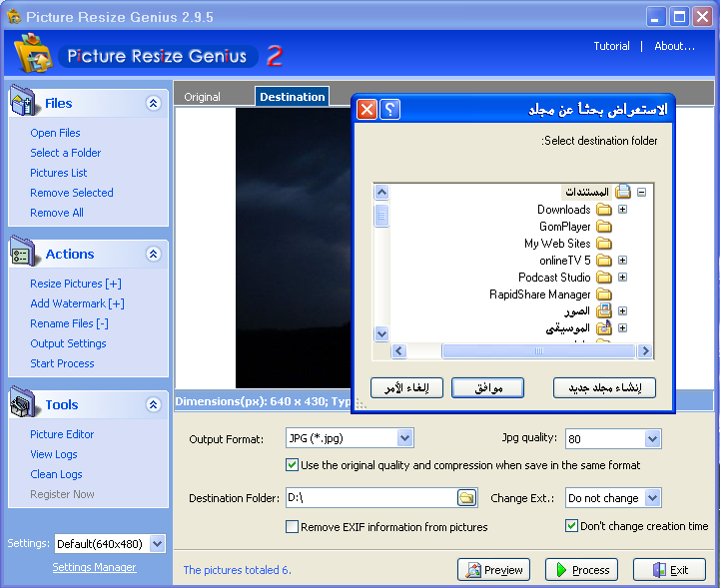Click the Downloads folder icon

click(x=604, y=210)
